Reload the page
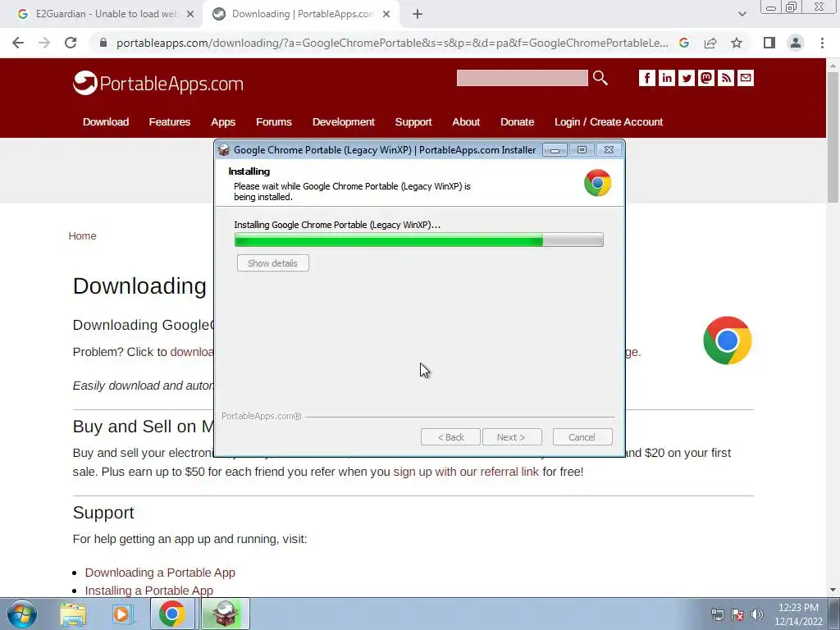The width and height of the screenshot is (840, 630). click(71, 43)
